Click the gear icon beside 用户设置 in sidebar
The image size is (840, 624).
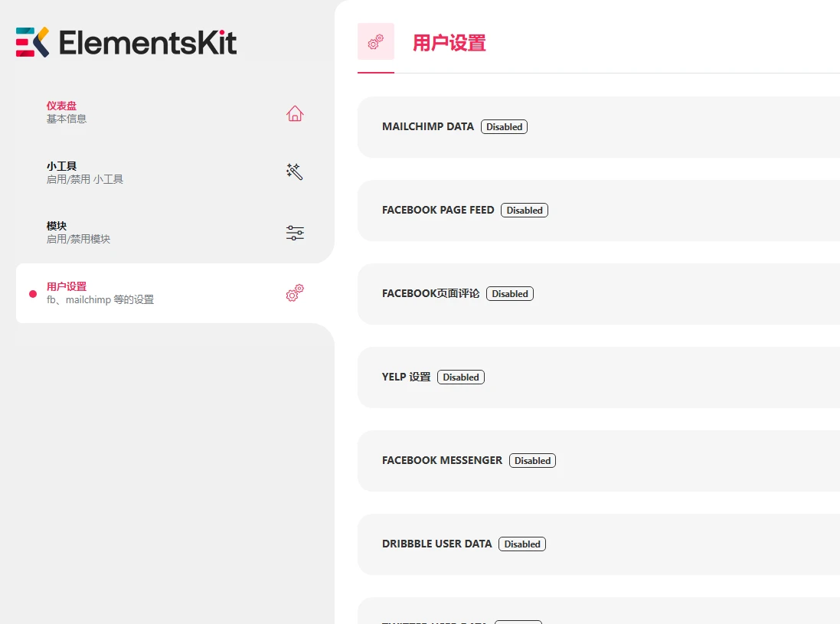[294, 293]
